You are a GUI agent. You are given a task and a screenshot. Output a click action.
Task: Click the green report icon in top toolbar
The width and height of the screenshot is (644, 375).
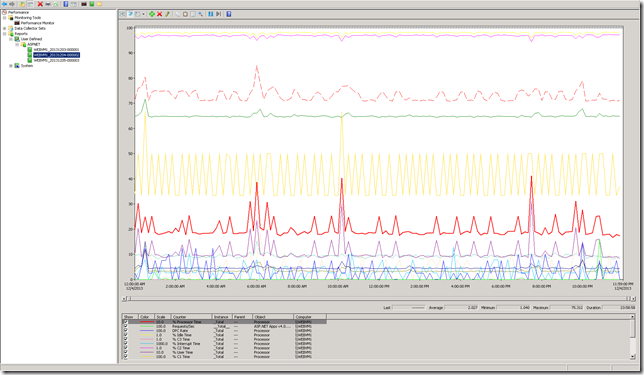pyautogui.click(x=92, y=4)
